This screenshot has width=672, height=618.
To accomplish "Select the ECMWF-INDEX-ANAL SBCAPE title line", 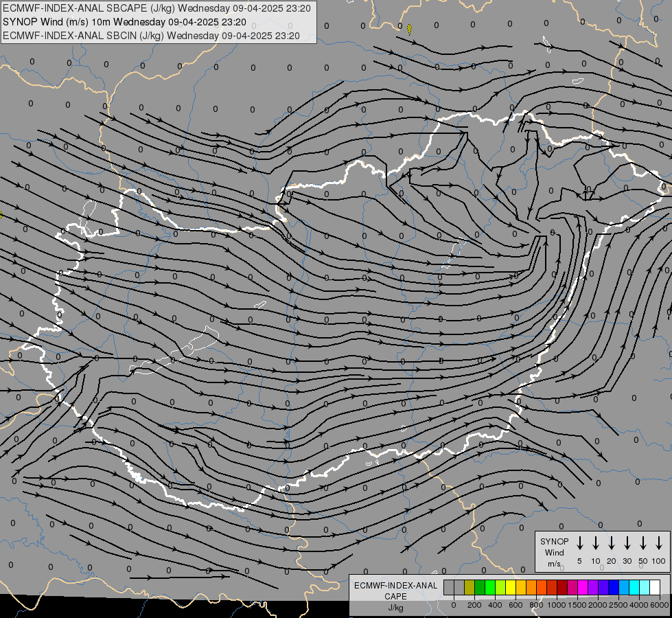I will (x=157, y=8).
